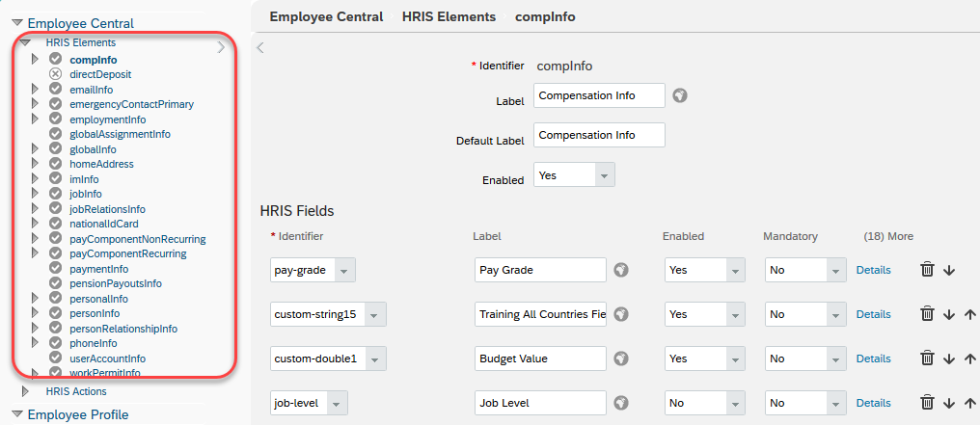980x425 pixels.
Task: Collapse the Employee Central section
Action: pos(17,23)
